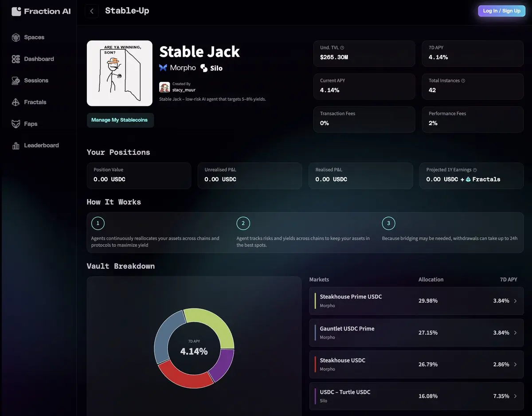Click the Sessions sidebar icon
Screen dimensions: 532x416
[x=16, y=81]
